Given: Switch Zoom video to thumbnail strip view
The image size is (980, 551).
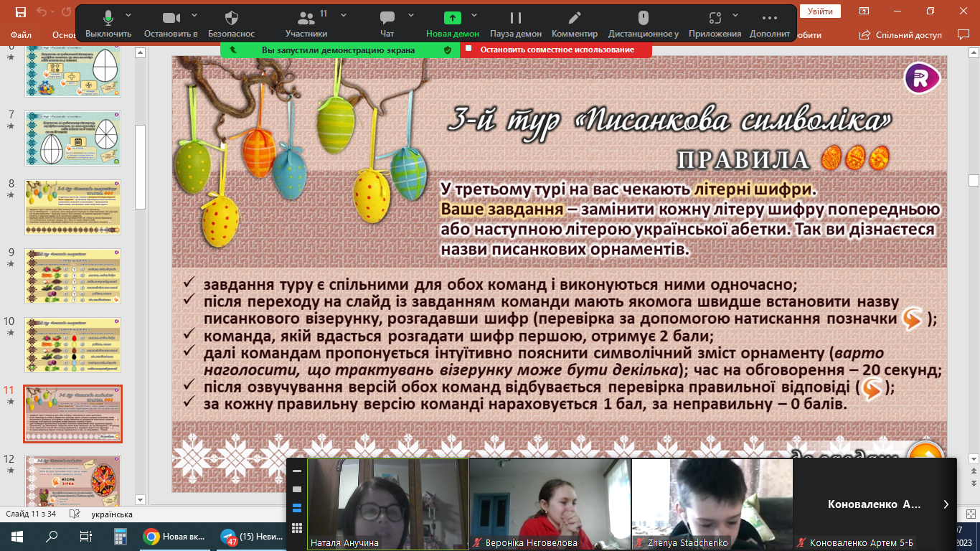Looking at the screenshot, I should [297, 508].
